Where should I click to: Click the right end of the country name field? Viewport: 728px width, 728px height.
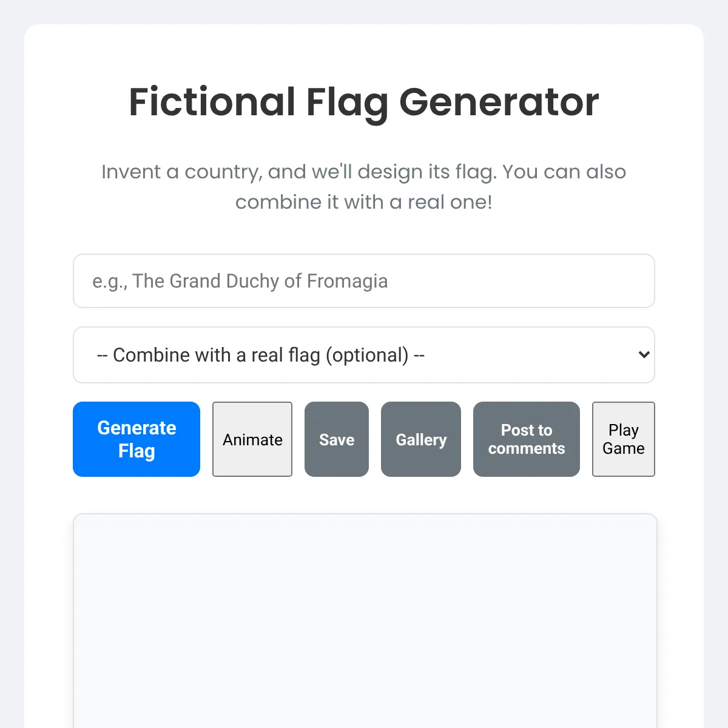click(x=637, y=281)
